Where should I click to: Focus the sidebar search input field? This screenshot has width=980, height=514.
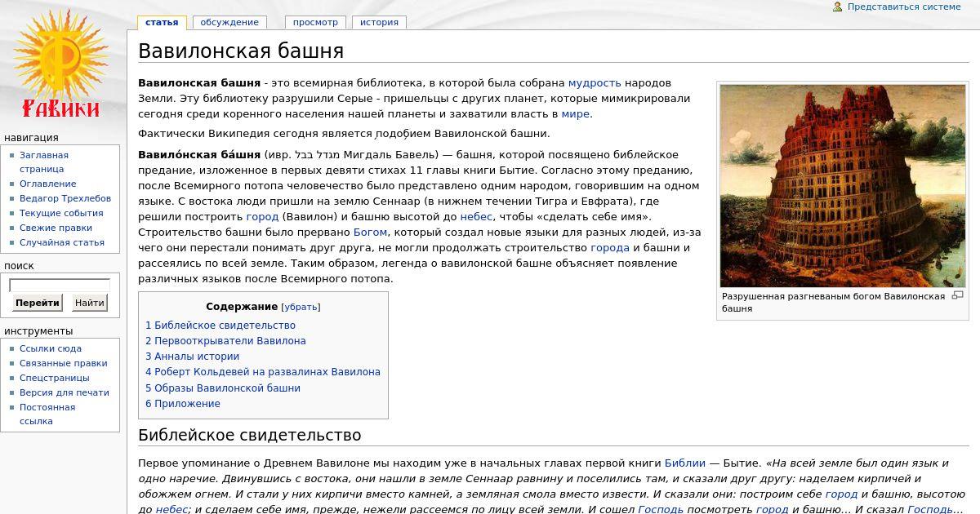click(59, 286)
